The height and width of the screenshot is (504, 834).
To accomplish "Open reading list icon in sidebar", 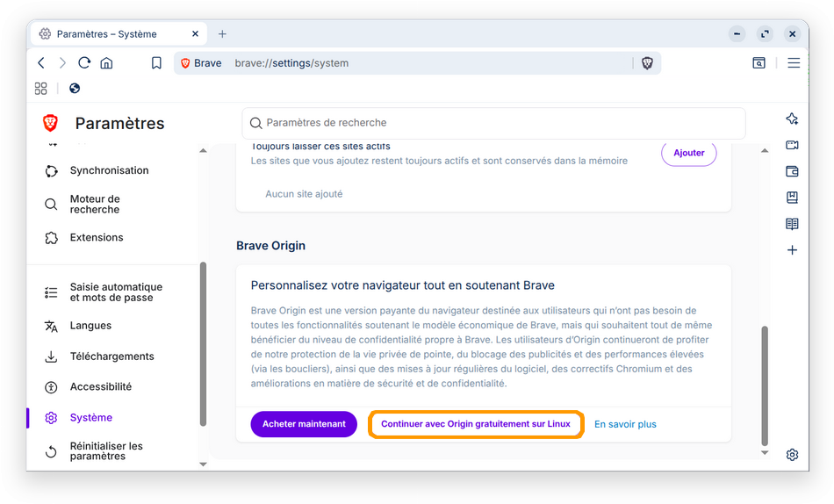I will pyautogui.click(x=792, y=224).
